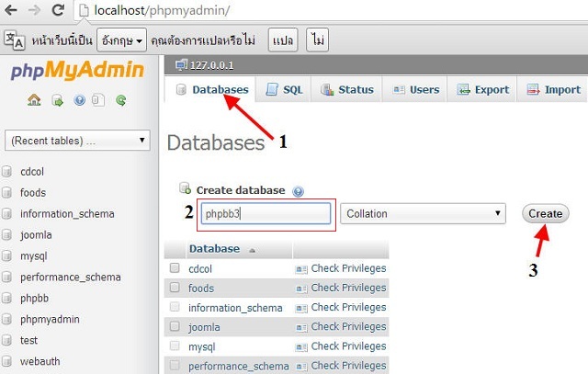
Task: Open Check Privileges for information_schema
Action: point(348,307)
